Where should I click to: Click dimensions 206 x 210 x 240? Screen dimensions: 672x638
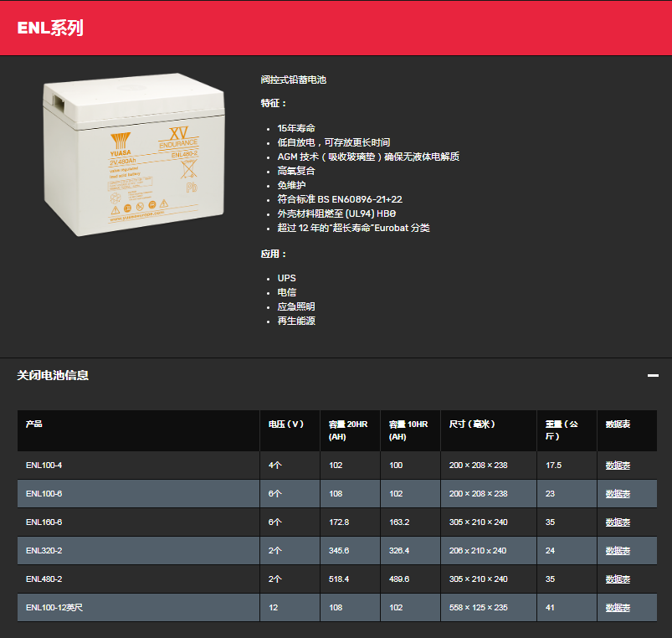478,551
